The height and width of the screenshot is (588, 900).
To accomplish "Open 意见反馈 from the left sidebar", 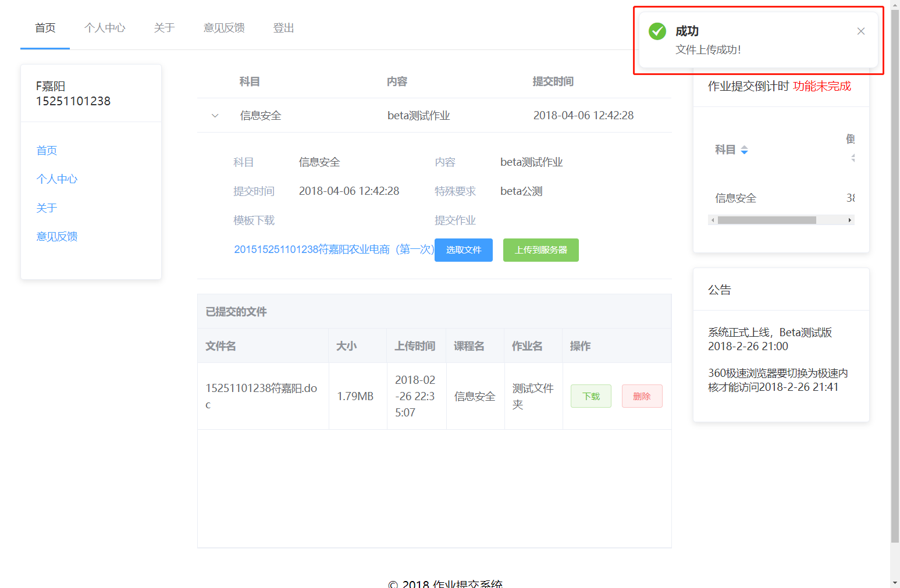I will coord(57,237).
